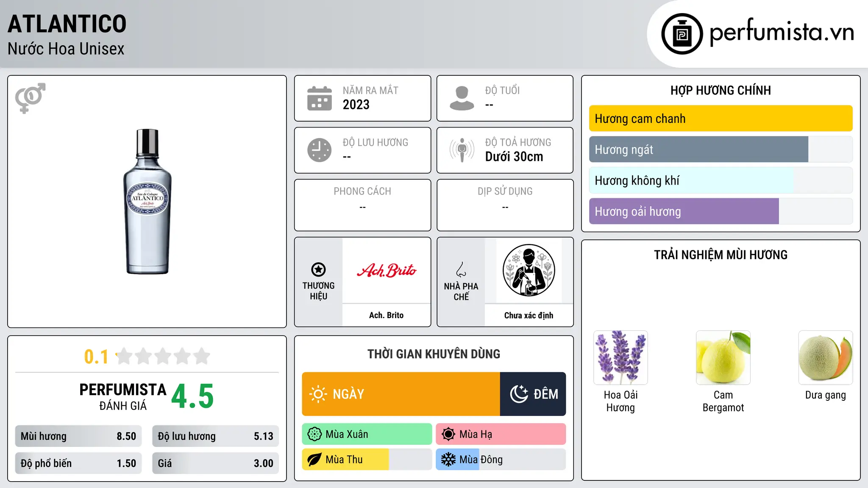Click the calendar icon beside Năm ra mắt

[x=320, y=98]
